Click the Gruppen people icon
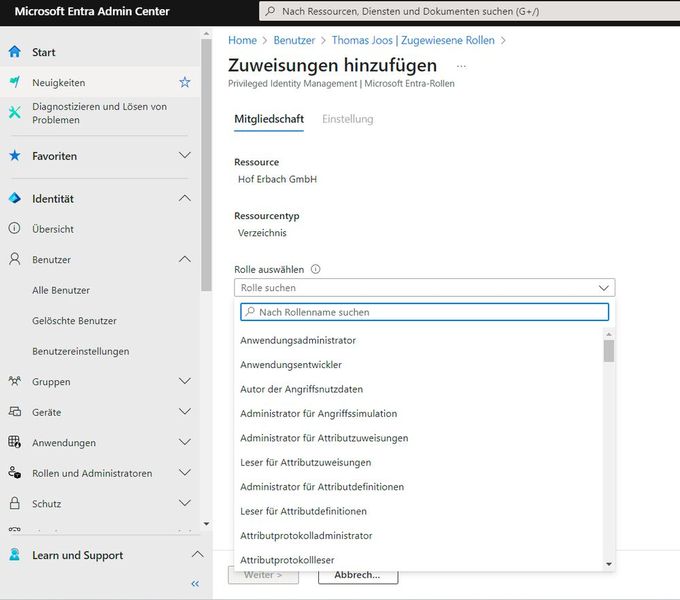Image resolution: width=680 pixels, height=600 pixels. point(14,381)
